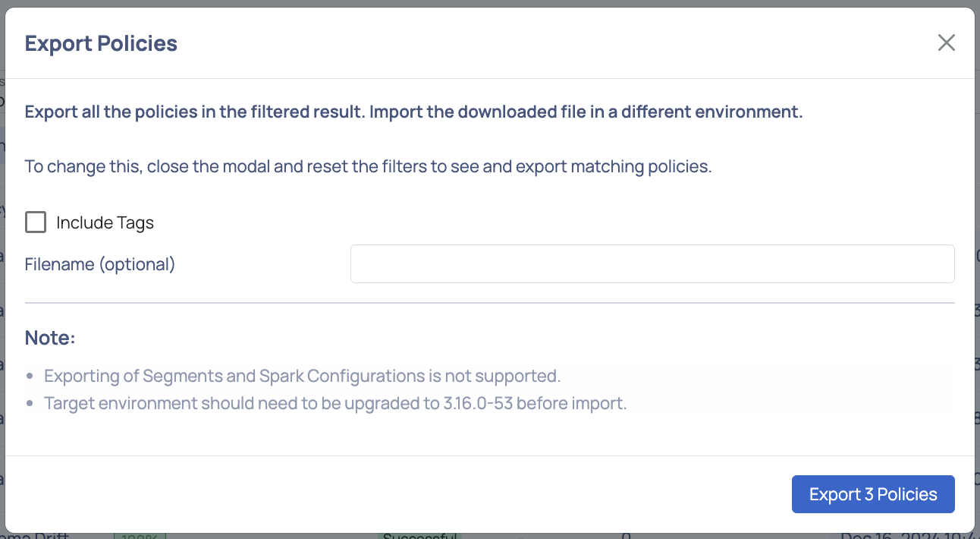Click the Segments and Spark Configurations note
This screenshot has height=539, width=980.
(302, 376)
